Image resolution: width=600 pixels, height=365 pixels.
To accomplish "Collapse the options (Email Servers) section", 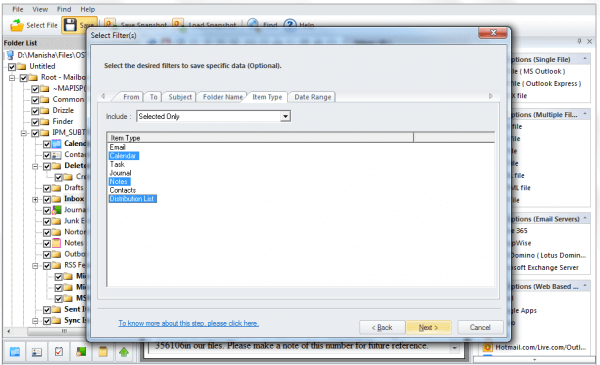I will pyautogui.click(x=585, y=218).
